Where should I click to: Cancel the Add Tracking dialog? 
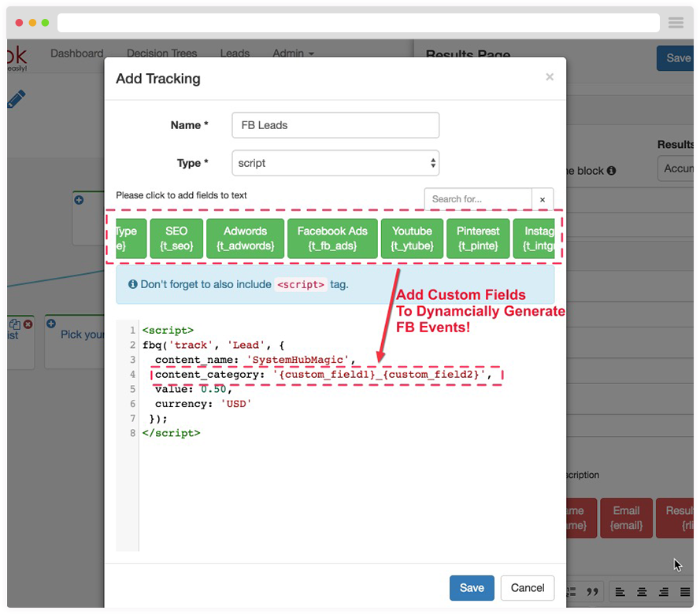528,588
